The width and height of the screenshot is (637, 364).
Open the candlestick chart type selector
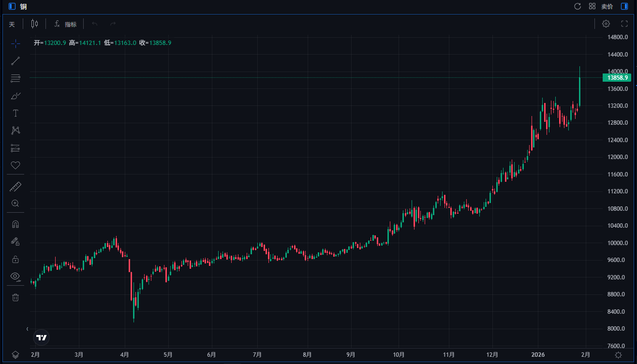[34, 24]
